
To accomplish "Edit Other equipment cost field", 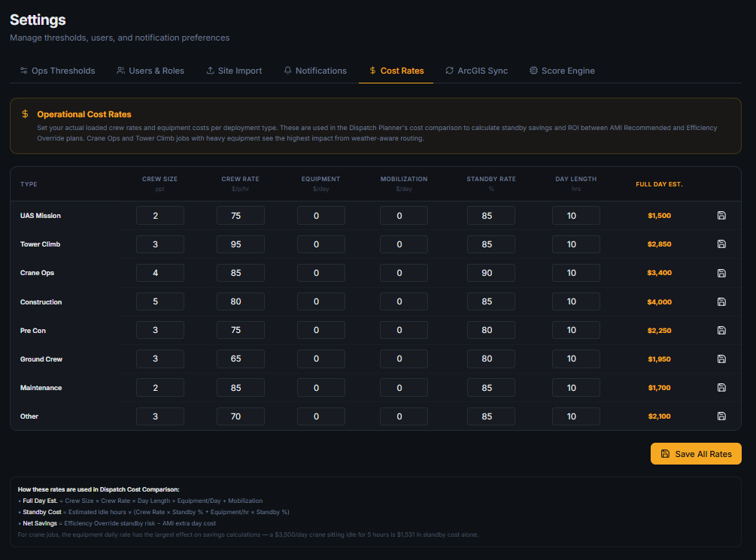I will click(321, 416).
